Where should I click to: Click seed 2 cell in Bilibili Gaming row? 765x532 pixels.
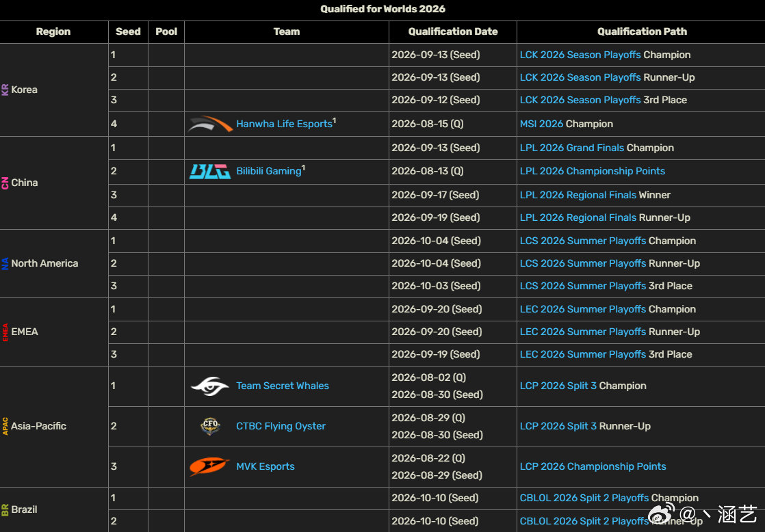(x=128, y=171)
